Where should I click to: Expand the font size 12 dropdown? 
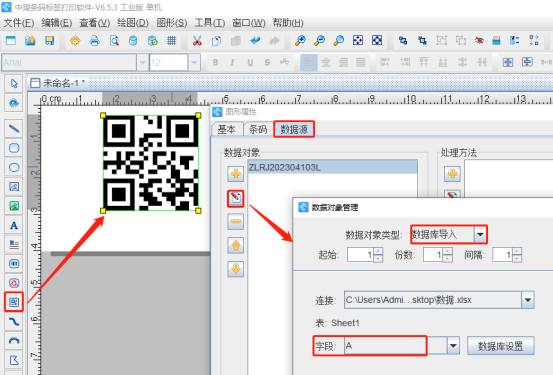(194, 63)
